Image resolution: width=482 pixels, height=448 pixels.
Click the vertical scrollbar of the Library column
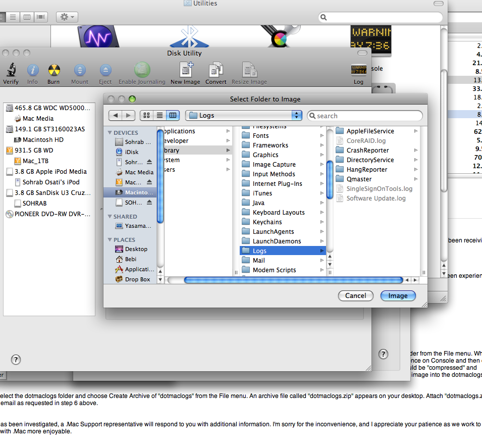click(x=330, y=180)
